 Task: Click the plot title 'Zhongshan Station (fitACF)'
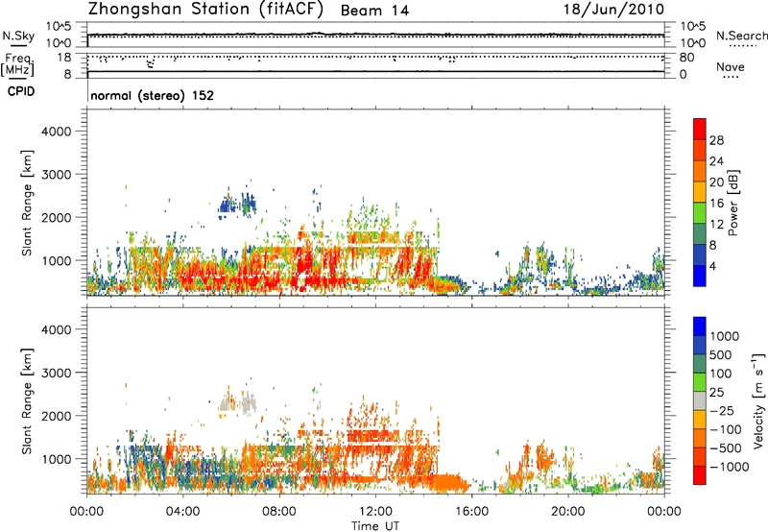(x=205, y=10)
